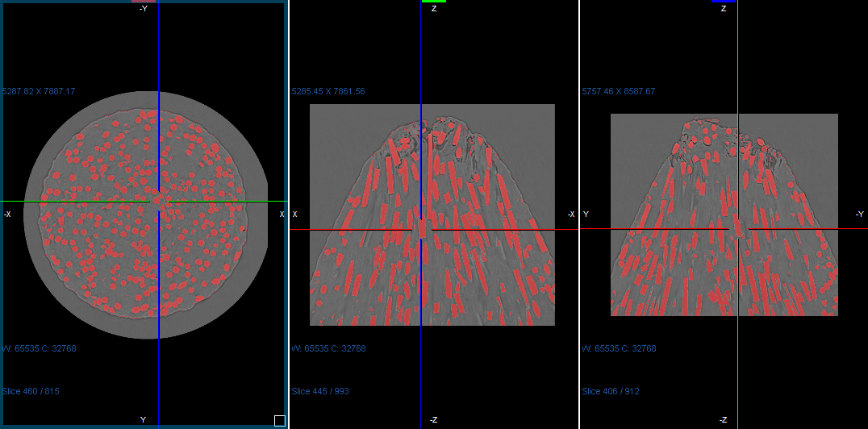The height and width of the screenshot is (429, 868).
Task: Click the Y label left of right view
Action: tap(586, 214)
